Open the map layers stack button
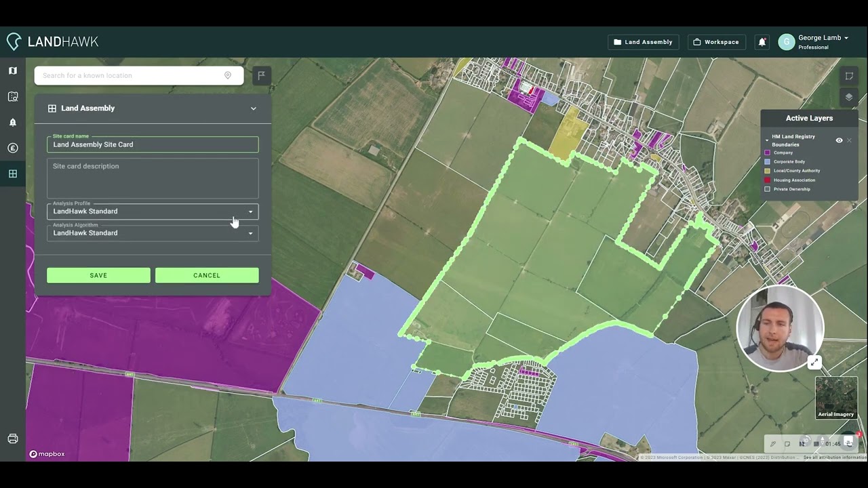Screen dimensions: 868x488 click(x=848, y=97)
